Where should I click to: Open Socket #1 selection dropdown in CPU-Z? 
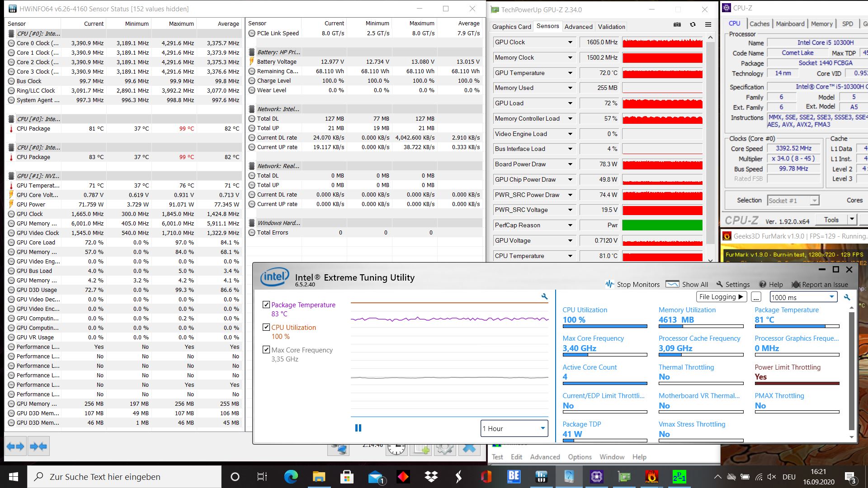[793, 200]
